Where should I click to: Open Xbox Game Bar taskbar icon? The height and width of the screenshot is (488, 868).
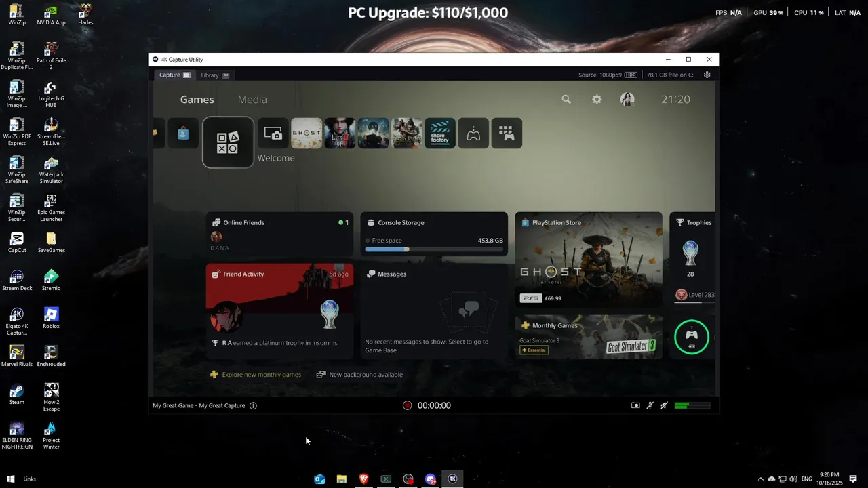(x=386, y=479)
